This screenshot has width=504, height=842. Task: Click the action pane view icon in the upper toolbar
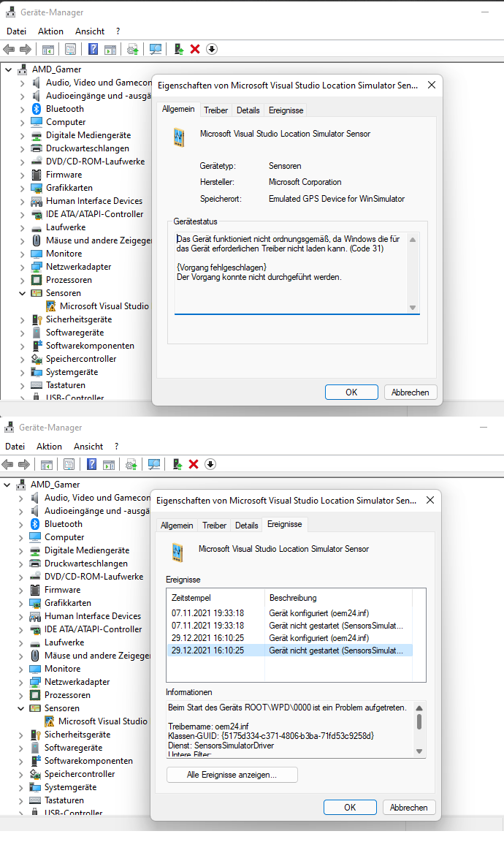click(x=110, y=50)
